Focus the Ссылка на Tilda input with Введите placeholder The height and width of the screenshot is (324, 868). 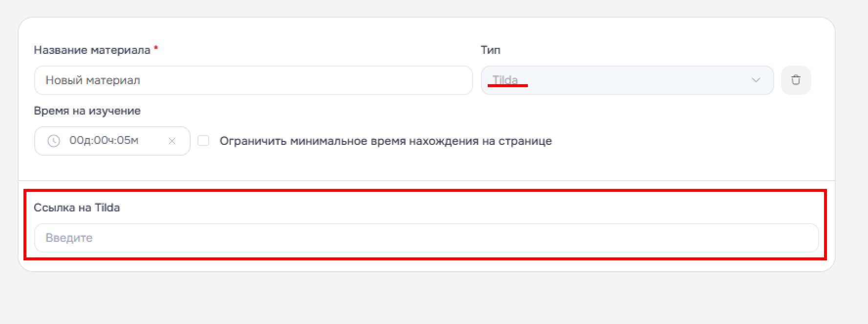427,238
